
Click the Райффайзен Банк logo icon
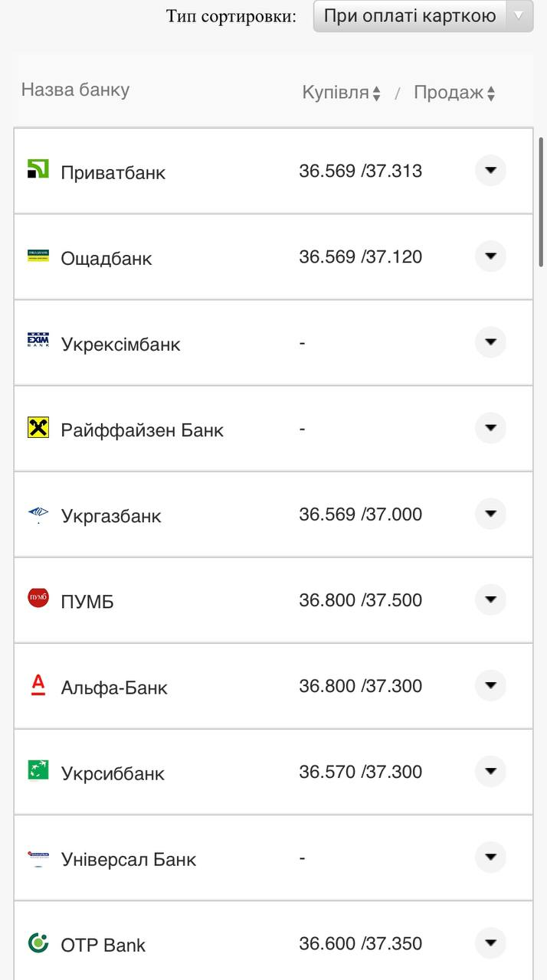pos(38,427)
